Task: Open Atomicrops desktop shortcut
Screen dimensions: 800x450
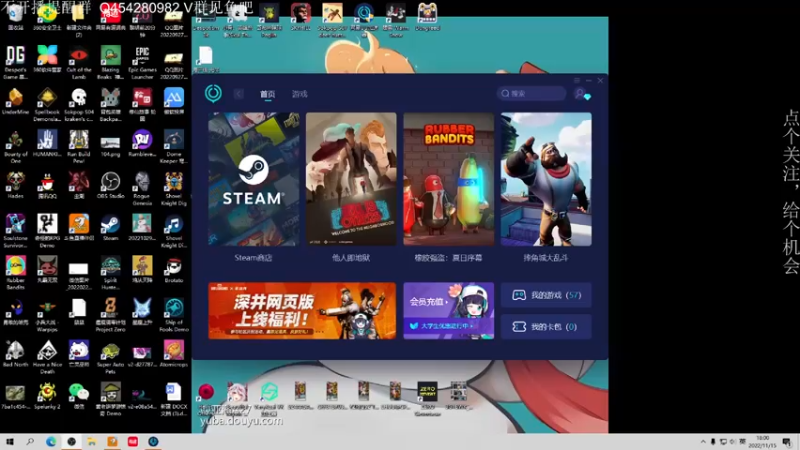Action: [x=174, y=355]
